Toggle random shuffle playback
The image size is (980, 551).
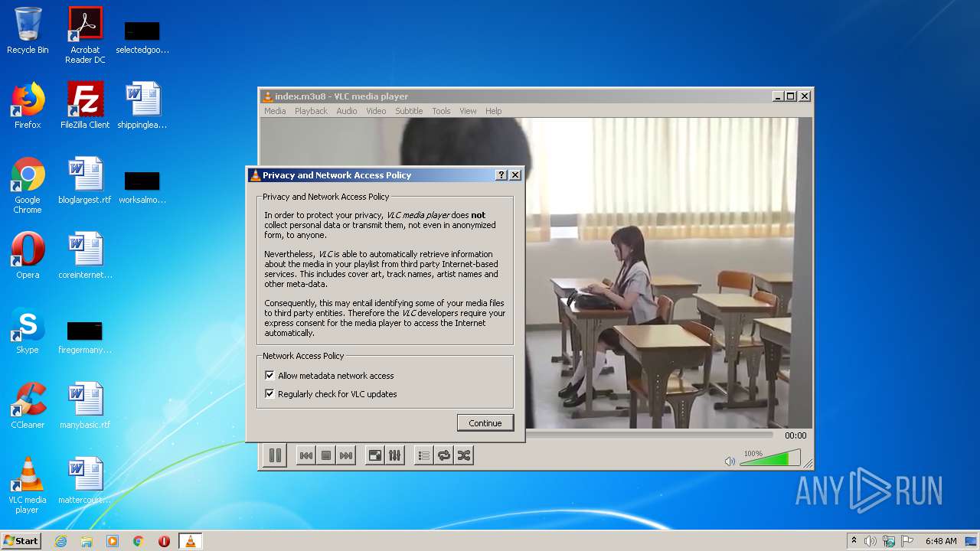coord(463,455)
